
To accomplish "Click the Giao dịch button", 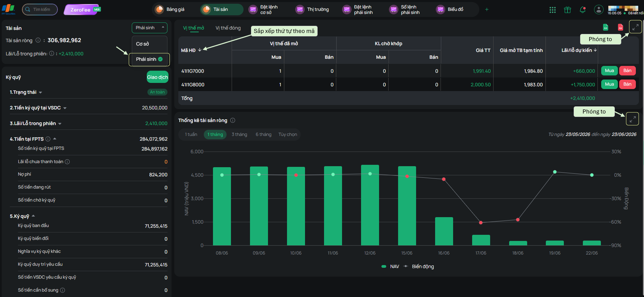I will point(157,77).
